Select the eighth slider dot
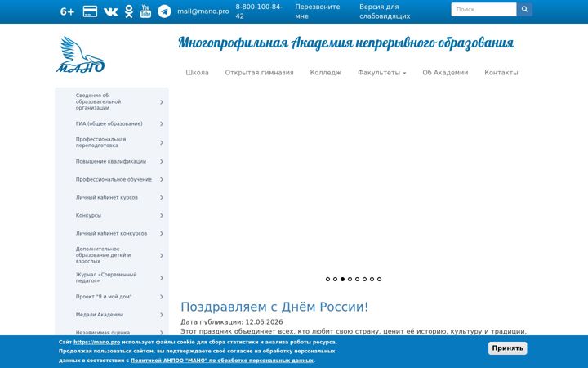This screenshot has height=368, width=588. (379, 279)
